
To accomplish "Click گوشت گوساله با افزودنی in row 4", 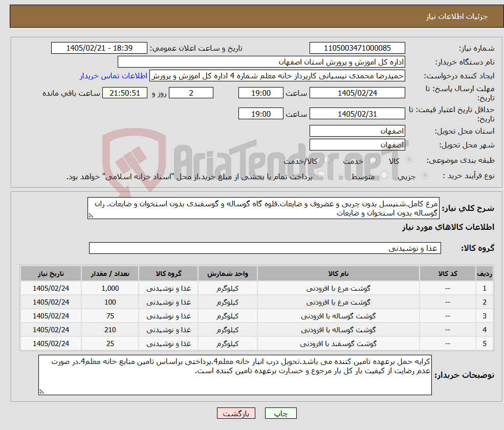I will click(338, 330).
